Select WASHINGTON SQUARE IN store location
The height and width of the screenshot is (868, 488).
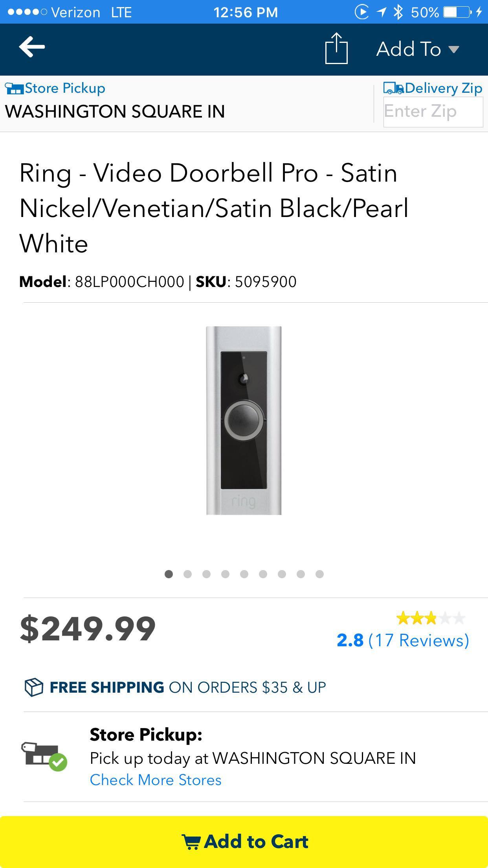115,112
